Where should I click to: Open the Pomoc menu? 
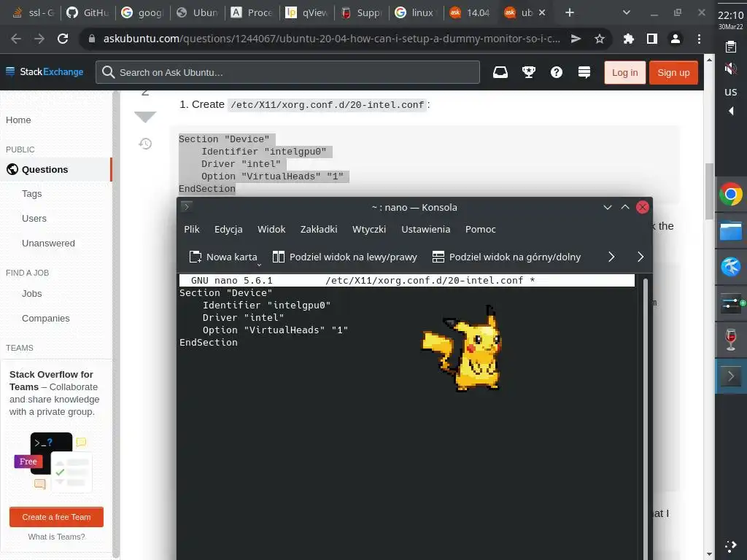[480, 229]
